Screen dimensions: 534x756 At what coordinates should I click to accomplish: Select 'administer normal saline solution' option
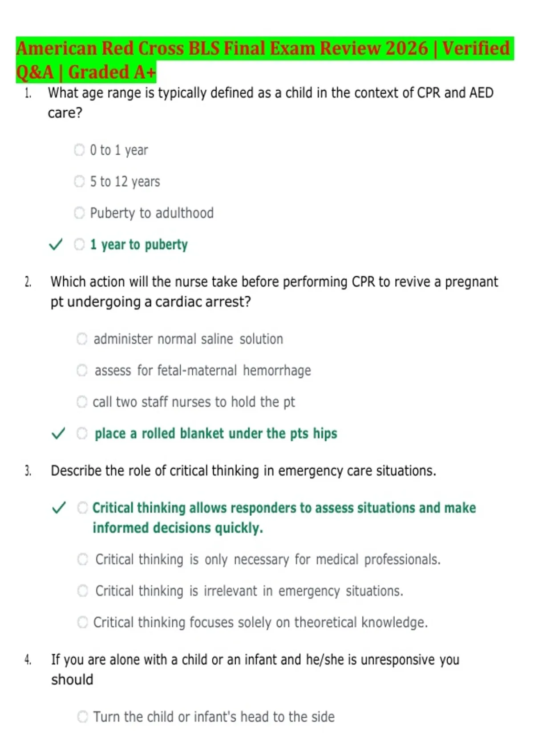point(82,339)
